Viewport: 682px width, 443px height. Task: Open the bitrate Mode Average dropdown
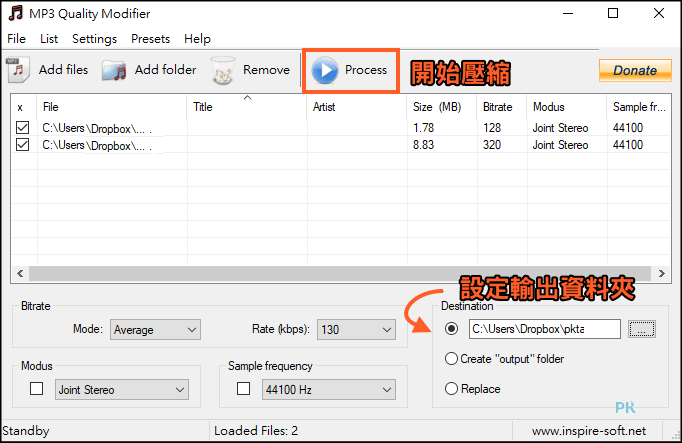point(155,330)
